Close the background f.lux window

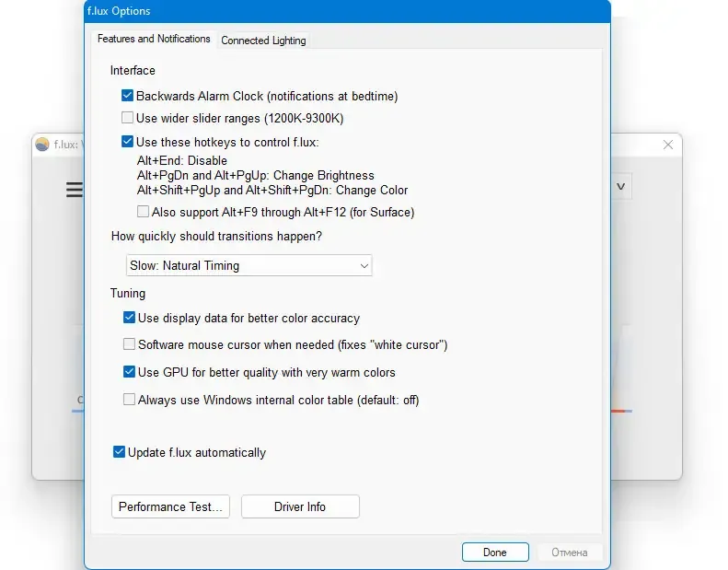point(667,145)
